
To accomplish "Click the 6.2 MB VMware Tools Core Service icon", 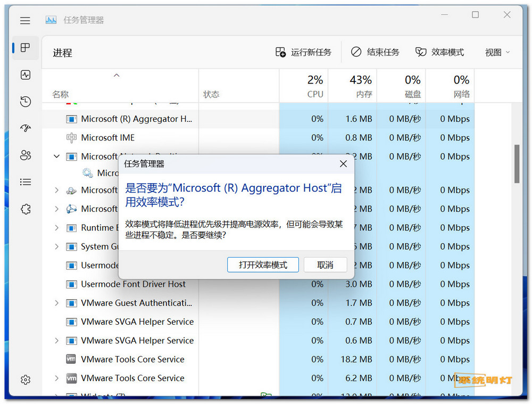I will [71, 378].
